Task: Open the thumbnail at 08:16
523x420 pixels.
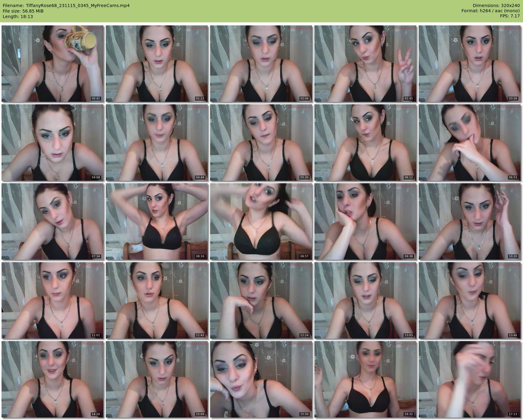Action: click(x=157, y=221)
